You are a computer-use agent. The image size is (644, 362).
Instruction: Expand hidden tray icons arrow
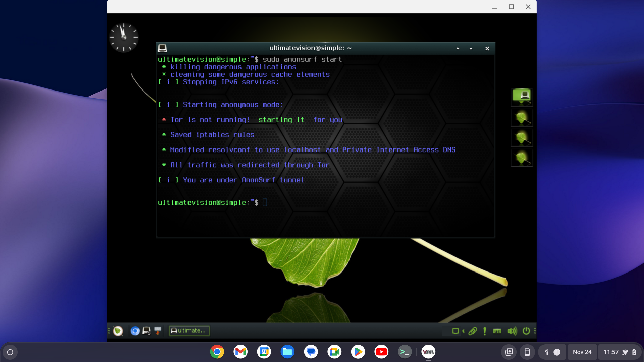click(463, 331)
